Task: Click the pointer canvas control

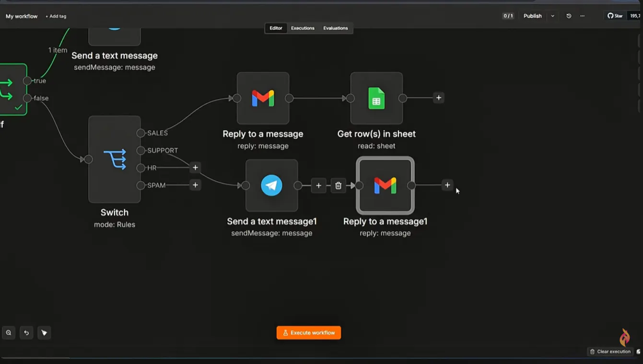Action: pos(44,332)
